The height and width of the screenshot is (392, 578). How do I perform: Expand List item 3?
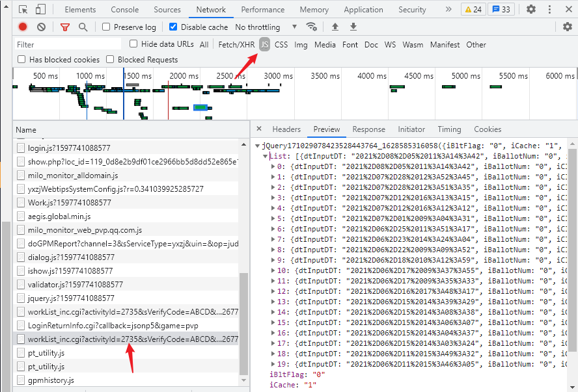(273, 198)
